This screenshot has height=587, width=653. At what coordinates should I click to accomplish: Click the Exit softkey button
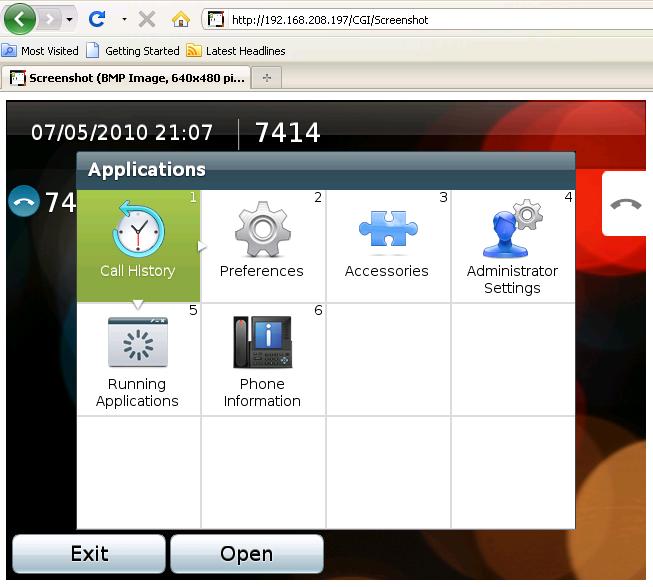click(x=89, y=554)
